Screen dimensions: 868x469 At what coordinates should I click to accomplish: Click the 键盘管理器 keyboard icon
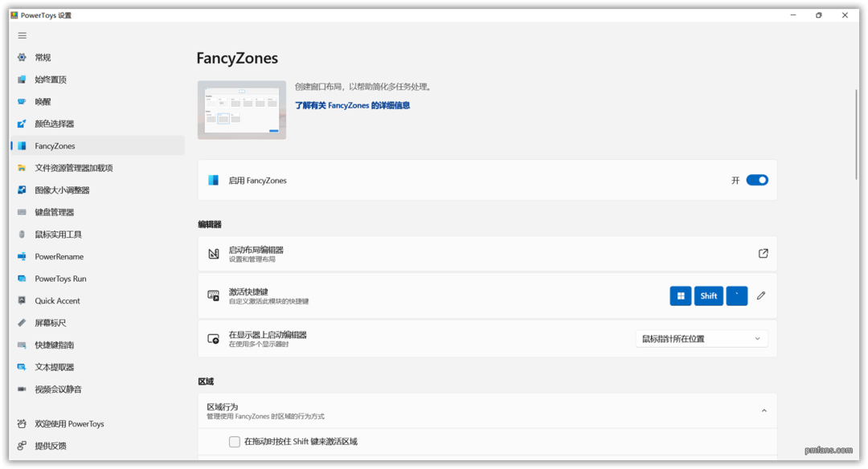22,212
